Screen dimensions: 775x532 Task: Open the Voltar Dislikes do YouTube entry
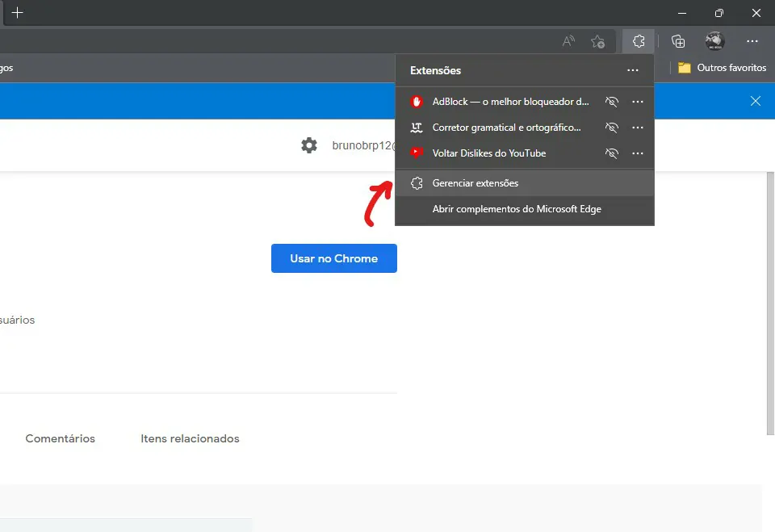coord(489,153)
